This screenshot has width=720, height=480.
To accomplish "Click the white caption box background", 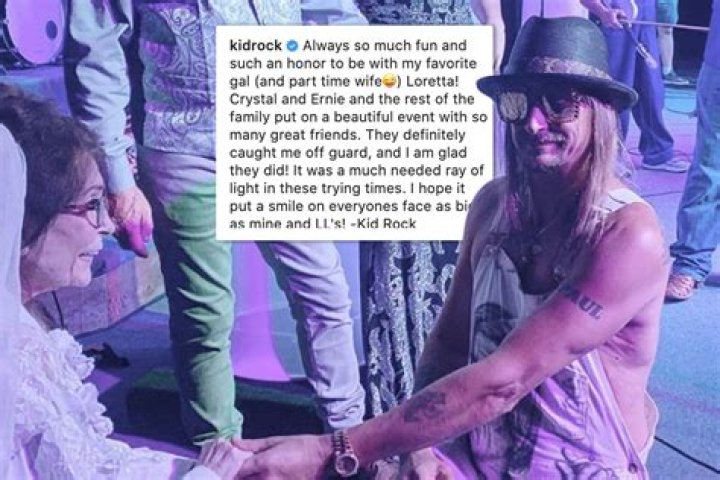I will coord(354,133).
